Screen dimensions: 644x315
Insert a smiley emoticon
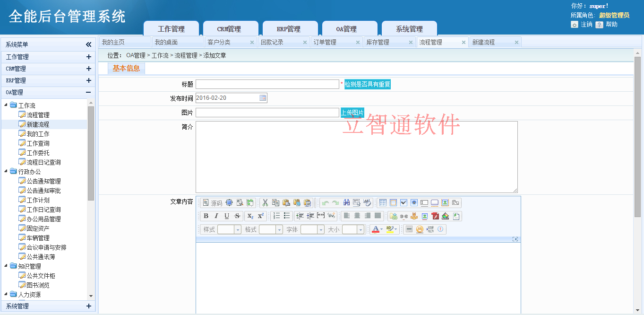pos(420,229)
